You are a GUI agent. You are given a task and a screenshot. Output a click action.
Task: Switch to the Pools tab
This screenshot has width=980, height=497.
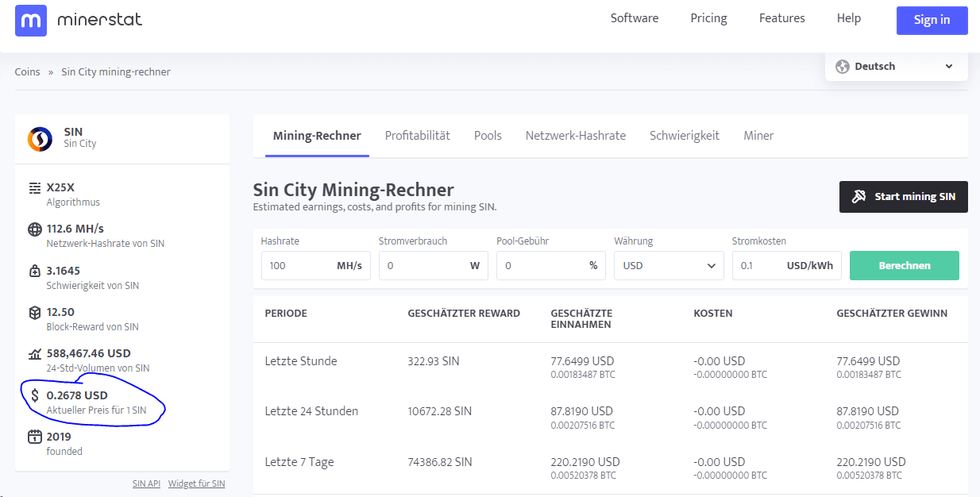(x=488, y=136)
